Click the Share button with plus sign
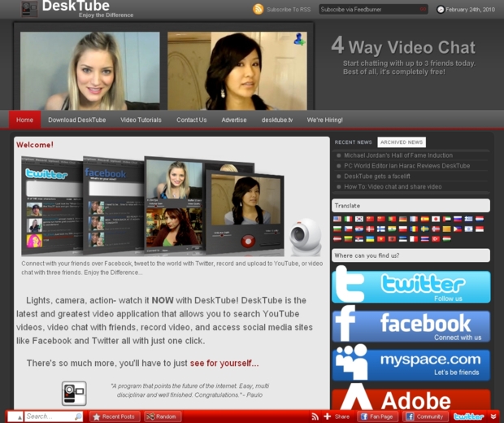This screenshot has height=423, width=504. click(337, 416)
